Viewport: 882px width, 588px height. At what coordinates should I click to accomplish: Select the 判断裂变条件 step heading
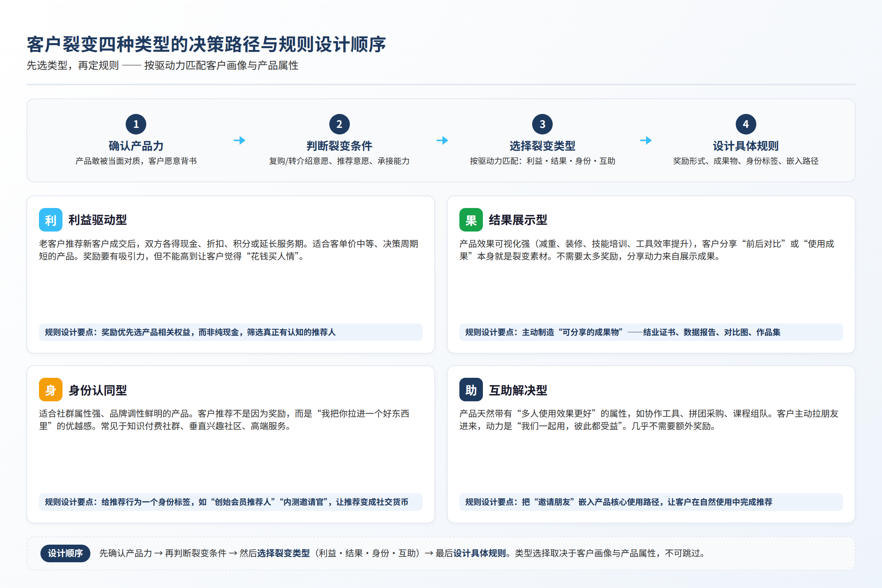pos(339,146)
